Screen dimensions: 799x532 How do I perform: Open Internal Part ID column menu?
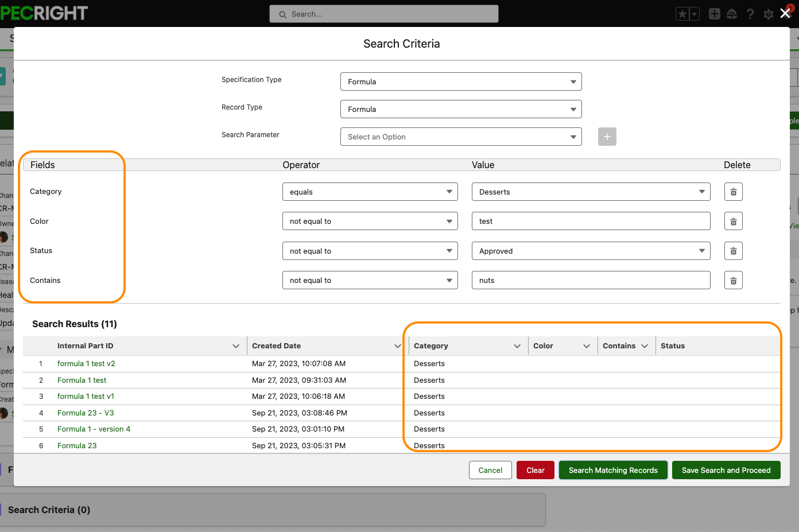point(236,346)
